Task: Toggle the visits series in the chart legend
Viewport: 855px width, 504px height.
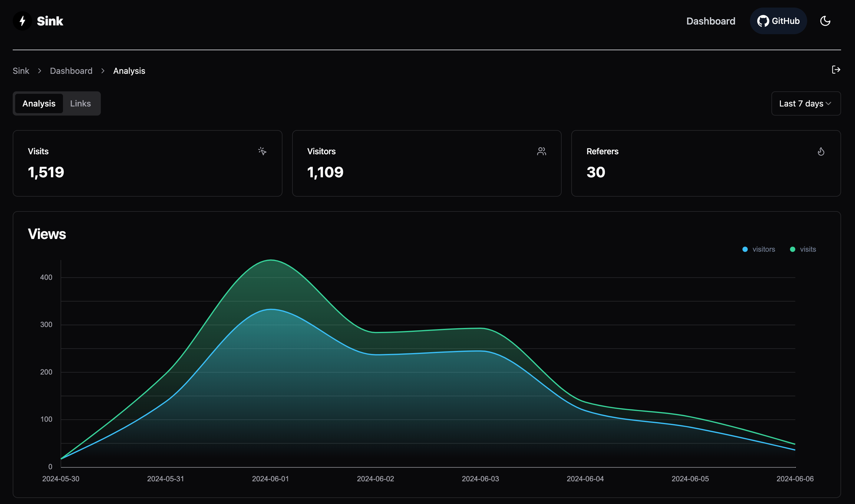Action: coord(803,249)
